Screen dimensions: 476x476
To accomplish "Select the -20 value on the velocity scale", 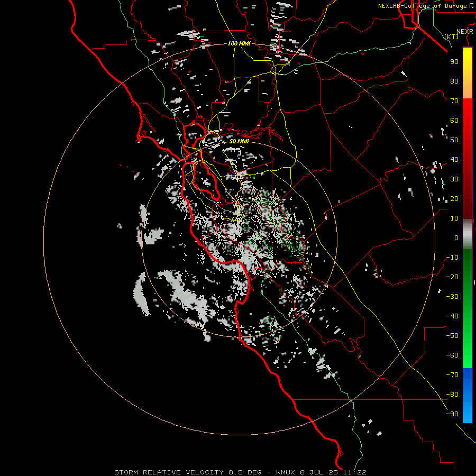I will [x=452, y=277].
